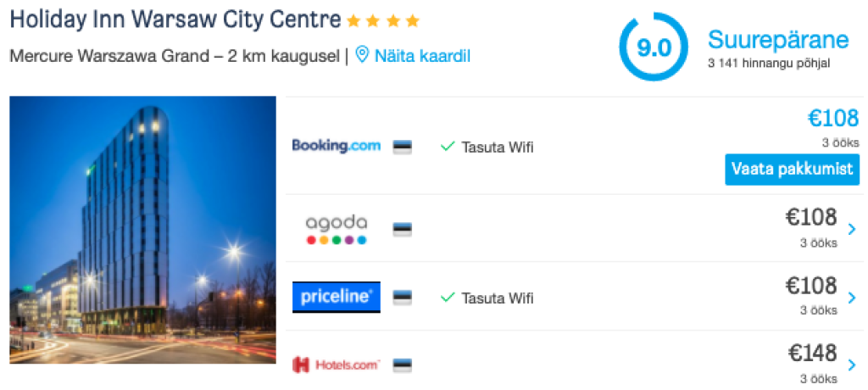
Task: Click the 9.0 rating score circle
Action: 654,47
